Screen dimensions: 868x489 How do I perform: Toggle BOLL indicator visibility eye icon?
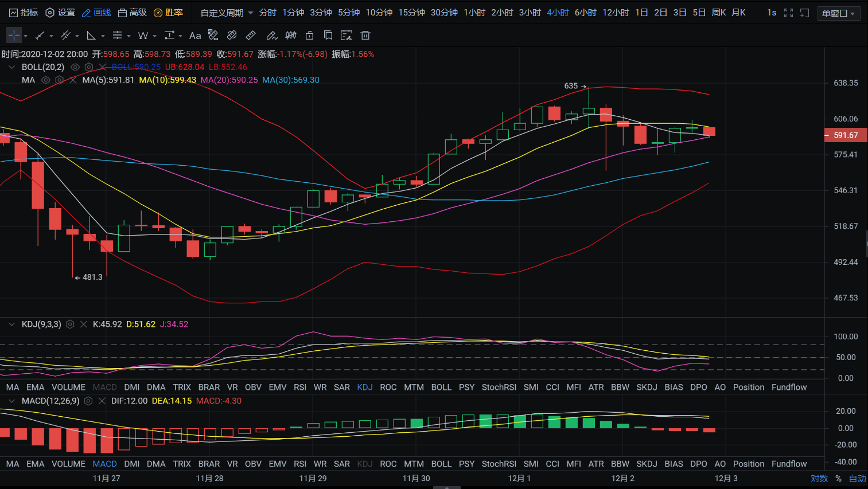pyautogui.click(x=75, y=67)
